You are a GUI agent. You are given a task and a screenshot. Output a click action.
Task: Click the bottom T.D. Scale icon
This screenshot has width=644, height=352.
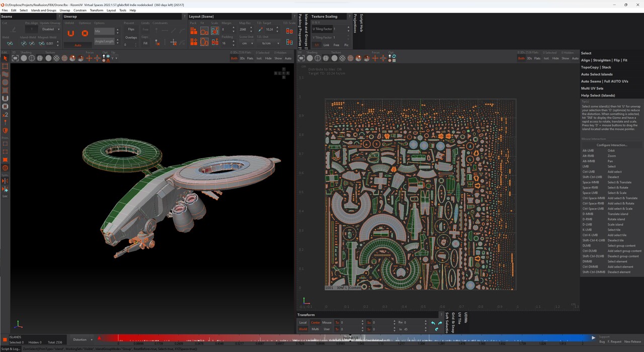pos(289,43)
